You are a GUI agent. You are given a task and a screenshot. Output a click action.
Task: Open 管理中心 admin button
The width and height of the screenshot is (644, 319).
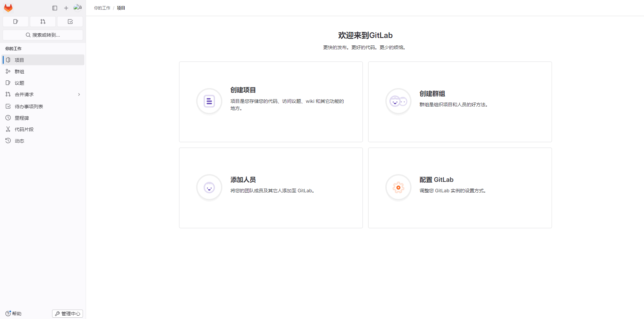tap(68, 313)
